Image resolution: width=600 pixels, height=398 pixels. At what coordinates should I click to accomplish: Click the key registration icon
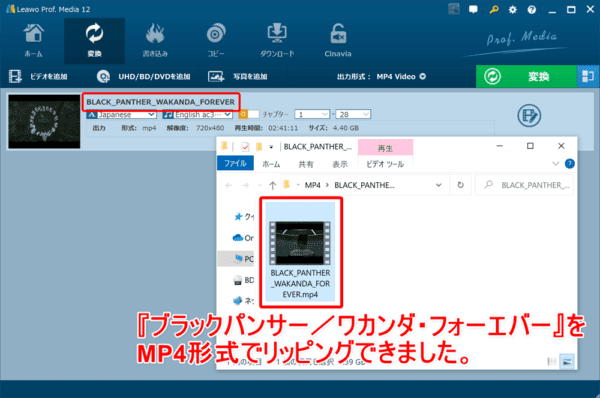(x=494, y=10)
